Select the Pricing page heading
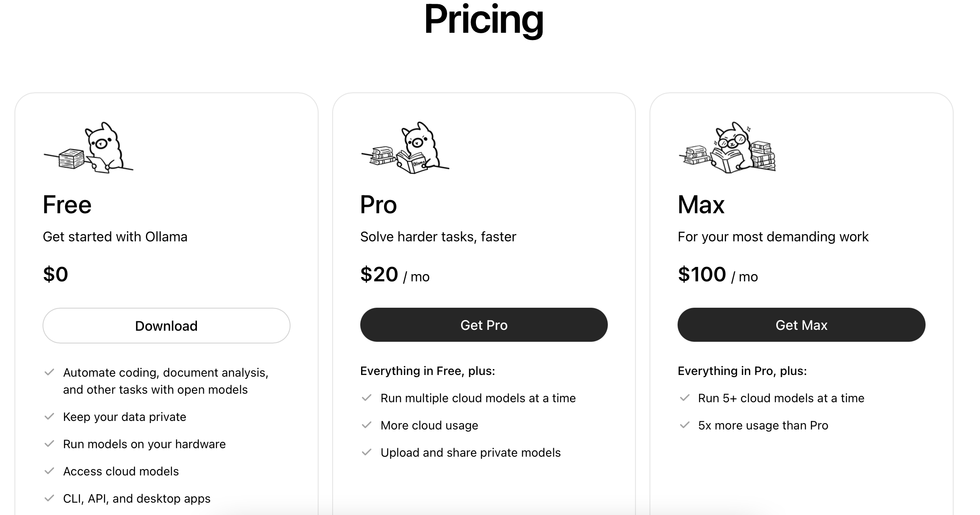 point(484,20)
